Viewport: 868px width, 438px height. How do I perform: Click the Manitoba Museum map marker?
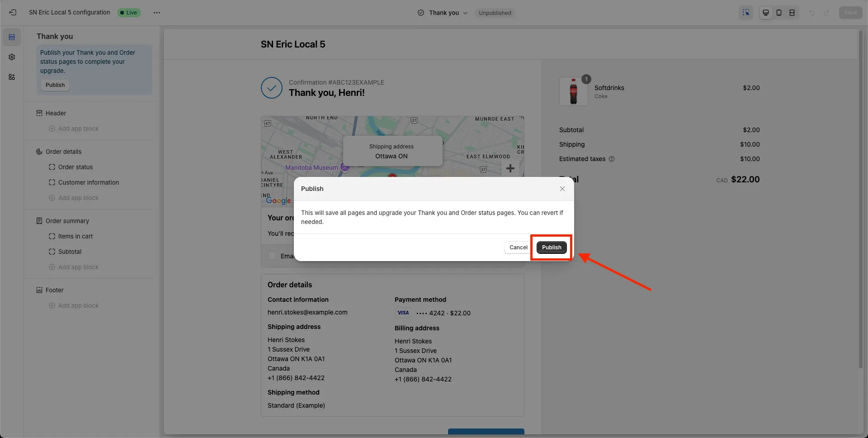pos(345,167)
